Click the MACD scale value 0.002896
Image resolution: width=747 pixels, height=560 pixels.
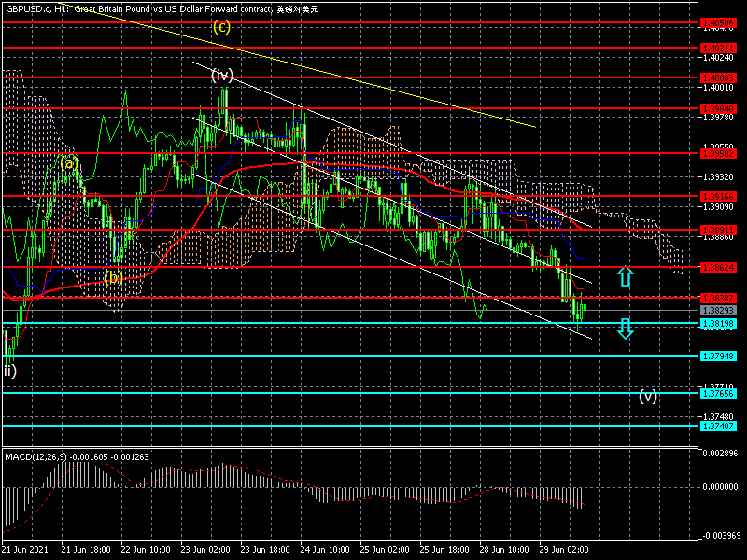(x=720, y=453)
